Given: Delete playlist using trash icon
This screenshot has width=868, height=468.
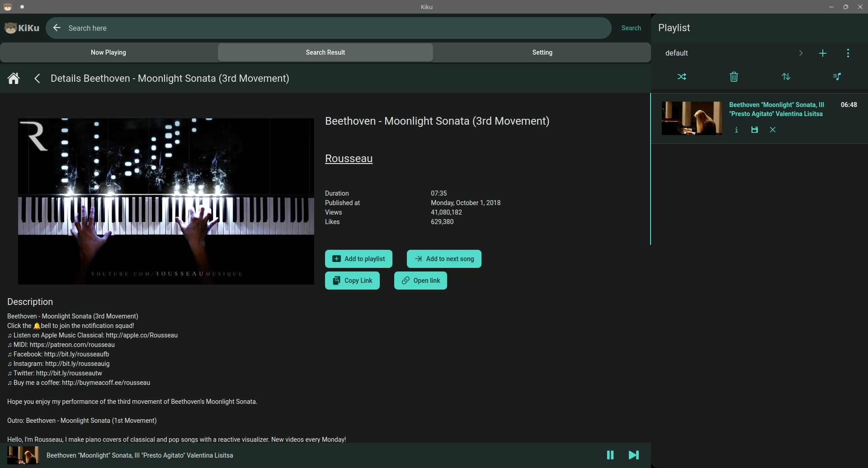Looking at the screenshot, I should pyautogui.click(x=734, y=77).
